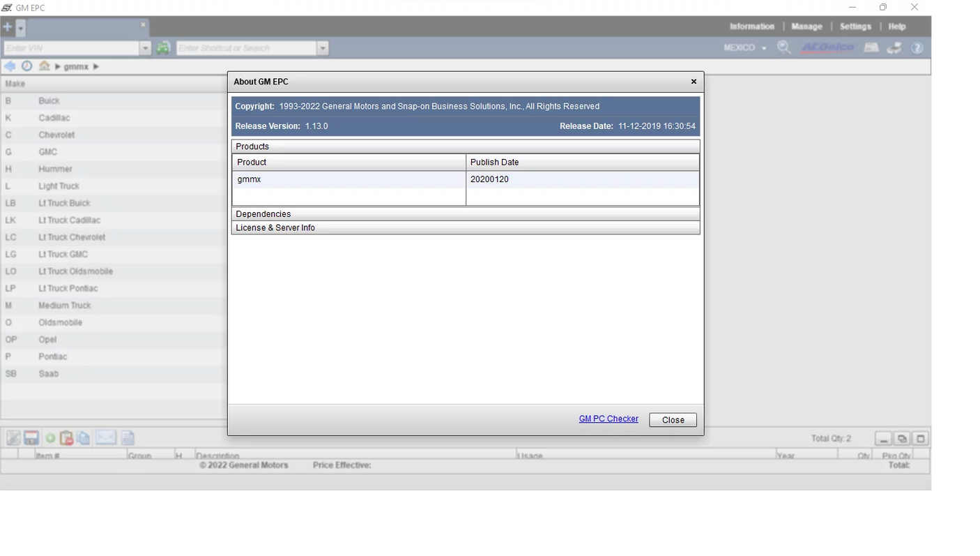The image size is (980, 556).
Task: Click the blue back arrow icon
Action: pyautogui.click(x=10, y=66)
